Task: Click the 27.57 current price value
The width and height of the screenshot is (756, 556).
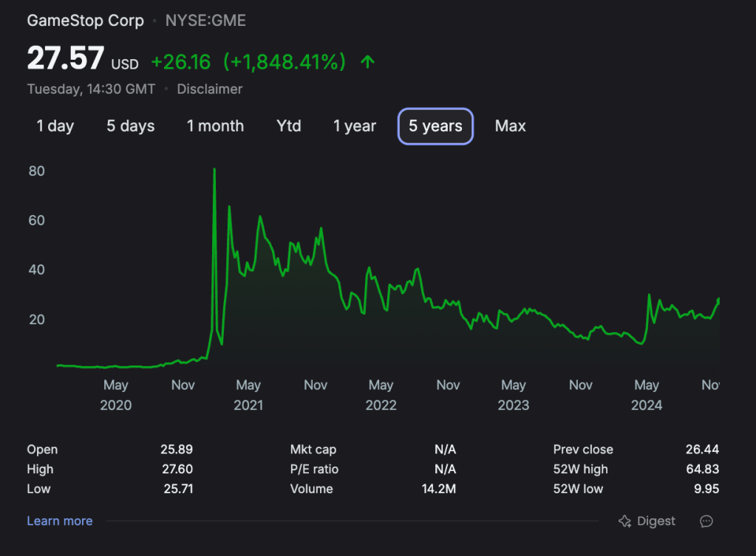Action: tap(66, 60)
